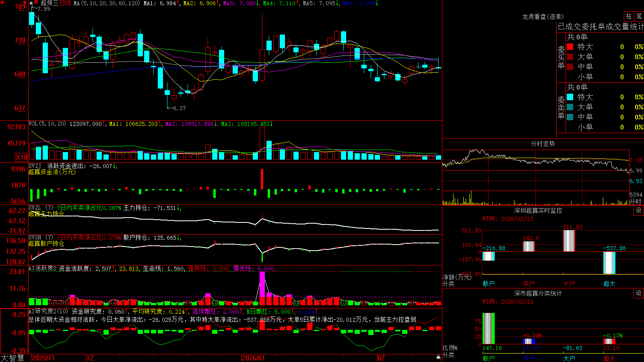644x362 pixels.
Task: Open settings 设 for 深市超赢分类统计
Action: tap(639, 293)
